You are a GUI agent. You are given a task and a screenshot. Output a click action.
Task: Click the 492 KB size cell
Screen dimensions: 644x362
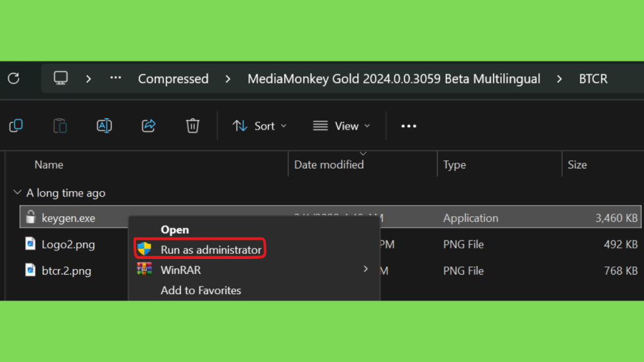click(x=621, y=244)
